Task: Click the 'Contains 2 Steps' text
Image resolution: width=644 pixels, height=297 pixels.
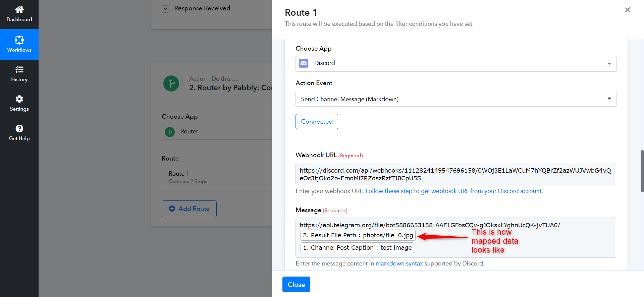Action: click(x=188, y=181)
